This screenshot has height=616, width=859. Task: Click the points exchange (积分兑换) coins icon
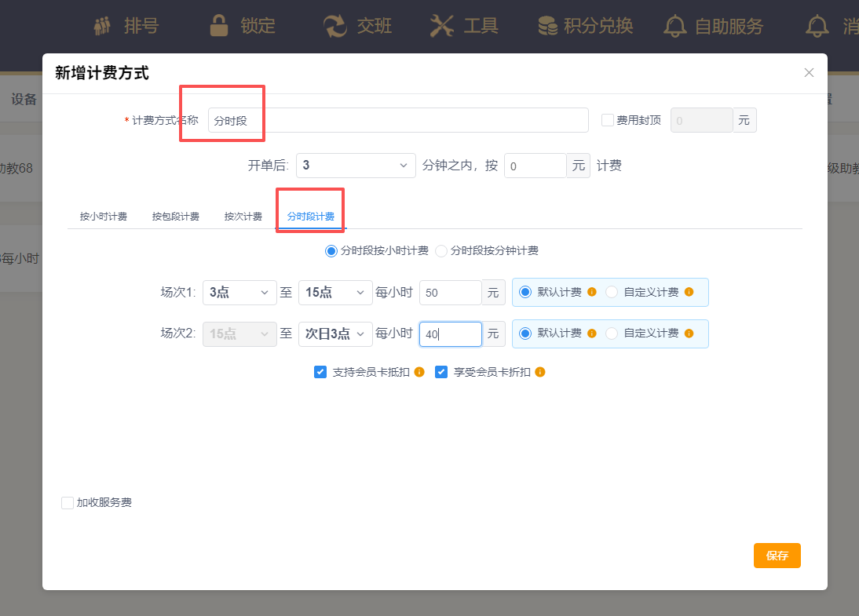[547, 26]
